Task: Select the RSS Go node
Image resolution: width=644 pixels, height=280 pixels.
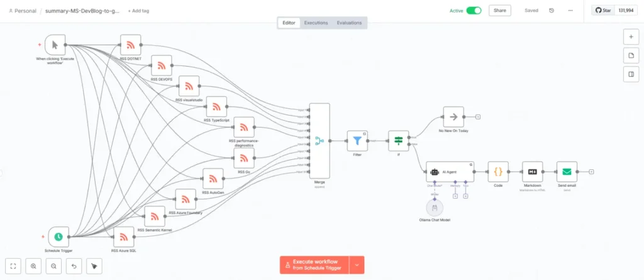Action: point(244,158)
